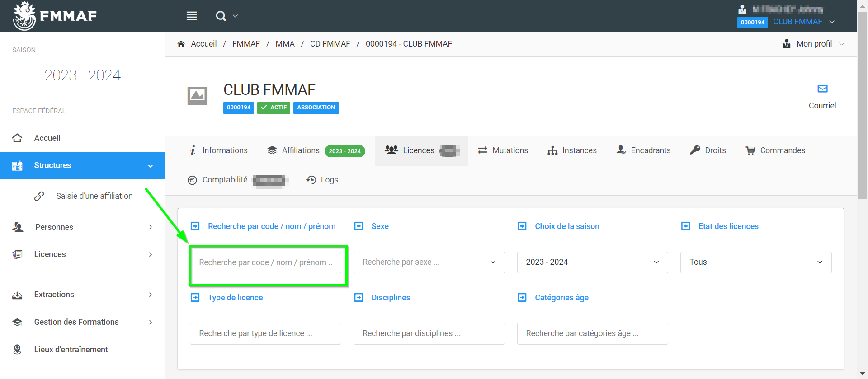Open the Commandes tab
Image resolution: width=868 pixels, height=379 pixels.
[775, 150]
